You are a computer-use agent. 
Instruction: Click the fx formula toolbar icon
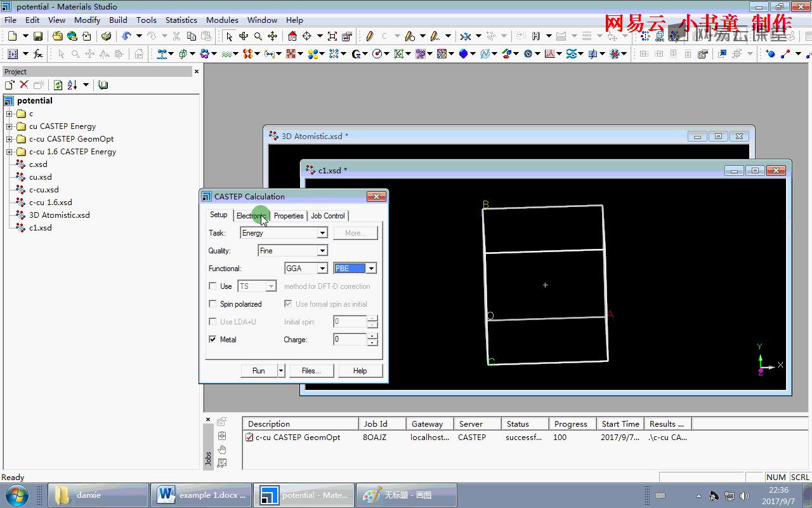(x=38, y=54)
